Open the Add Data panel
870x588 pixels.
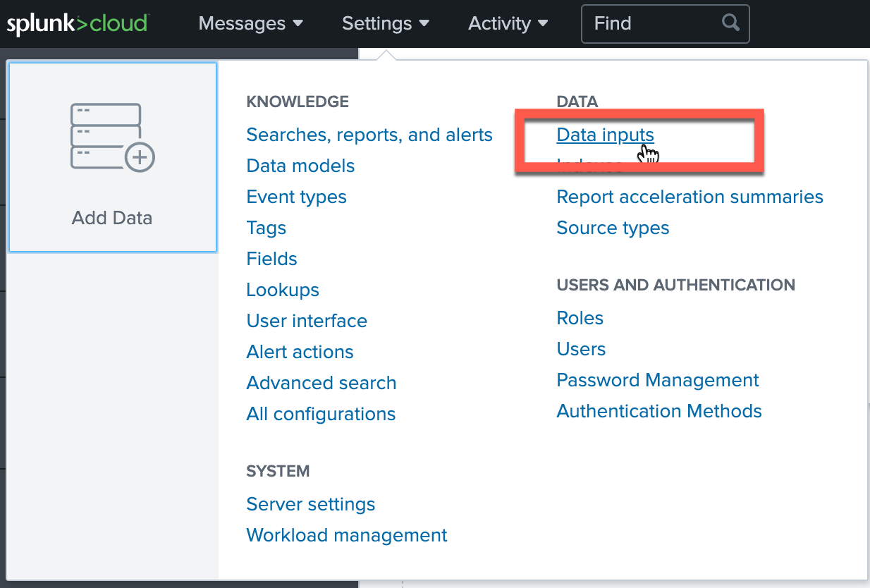tap(112, 157)
